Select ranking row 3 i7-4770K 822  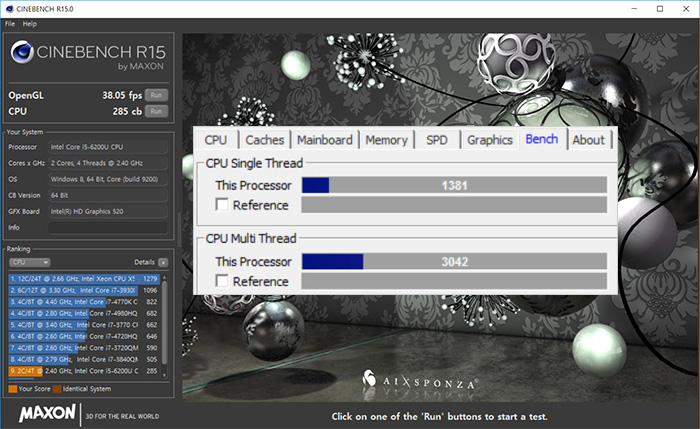coord(84,302)
